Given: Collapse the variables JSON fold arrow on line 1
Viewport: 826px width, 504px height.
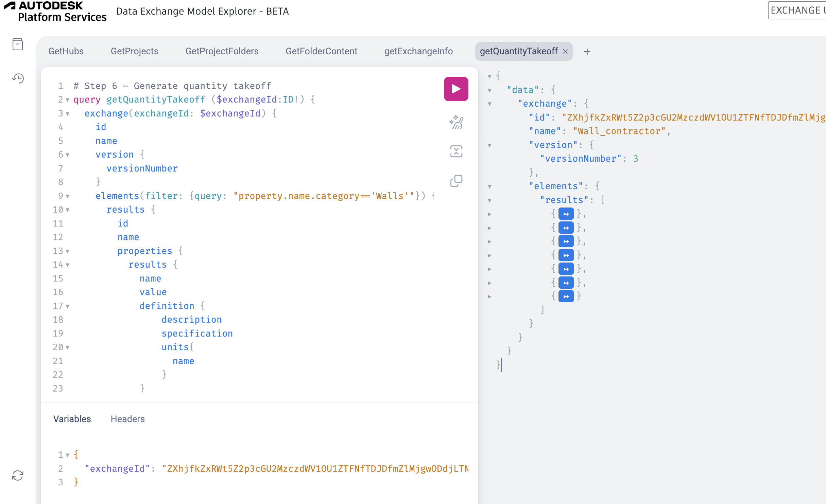Looking at the screenshot, I should pos(68,455).
